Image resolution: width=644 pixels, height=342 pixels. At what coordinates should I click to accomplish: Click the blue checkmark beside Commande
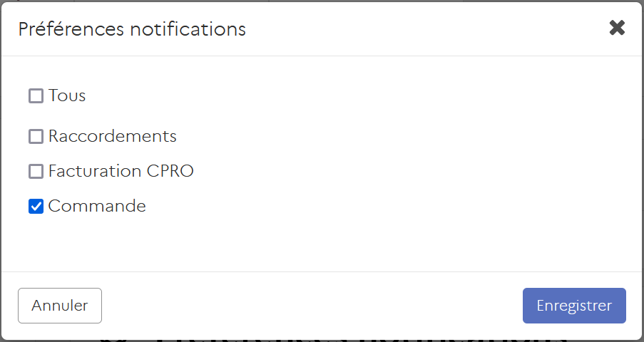[x=36, y=207]
